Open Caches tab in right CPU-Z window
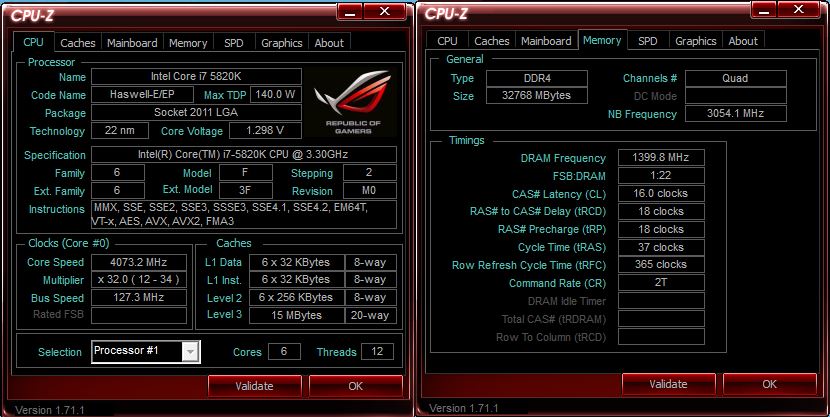 pyautogui.click(x=492, y=41)
